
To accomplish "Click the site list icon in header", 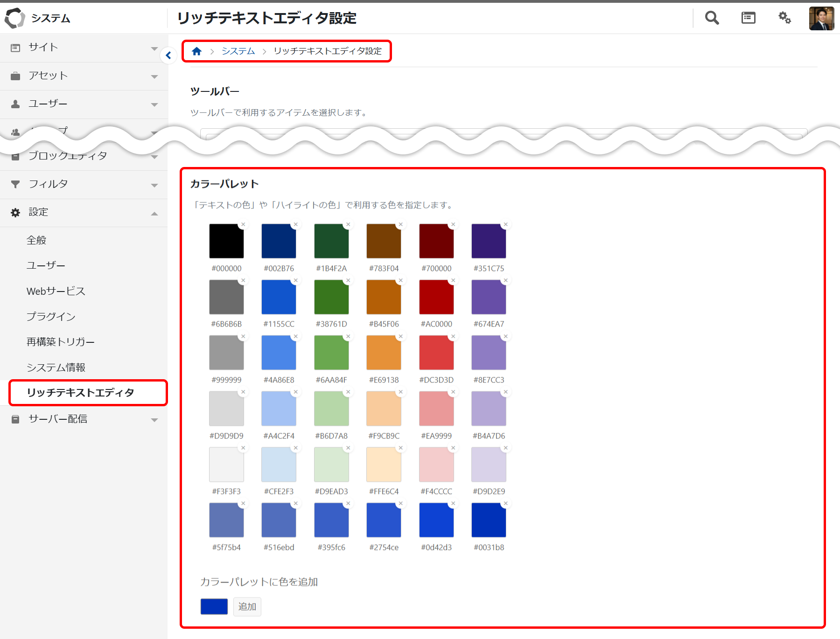I will [748, 18].
